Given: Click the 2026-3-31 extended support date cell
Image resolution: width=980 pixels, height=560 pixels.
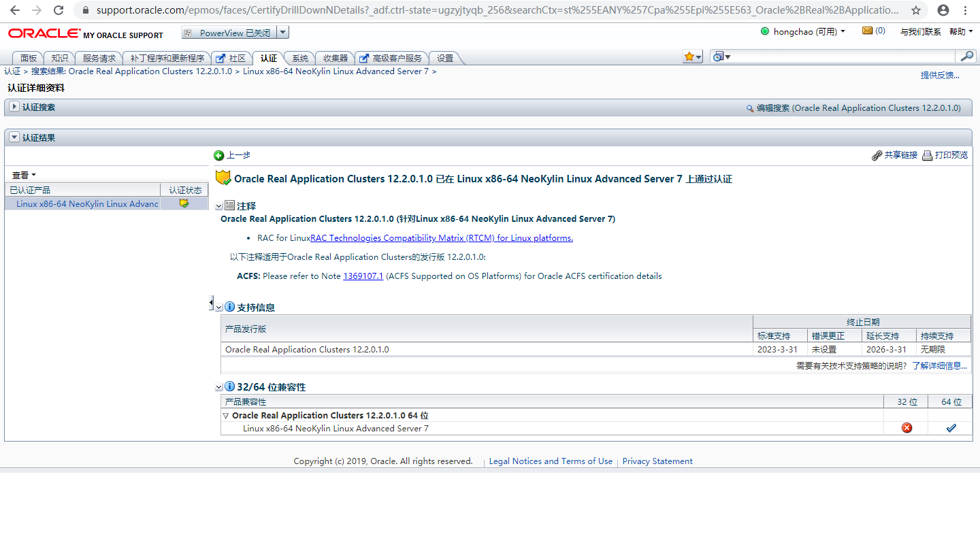Looking at the screenshot, I should 889,349.
